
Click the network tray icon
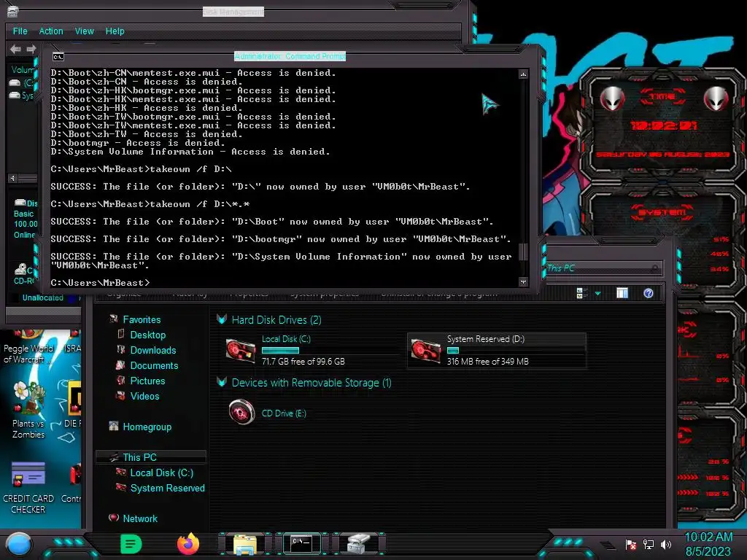[649, 544]
